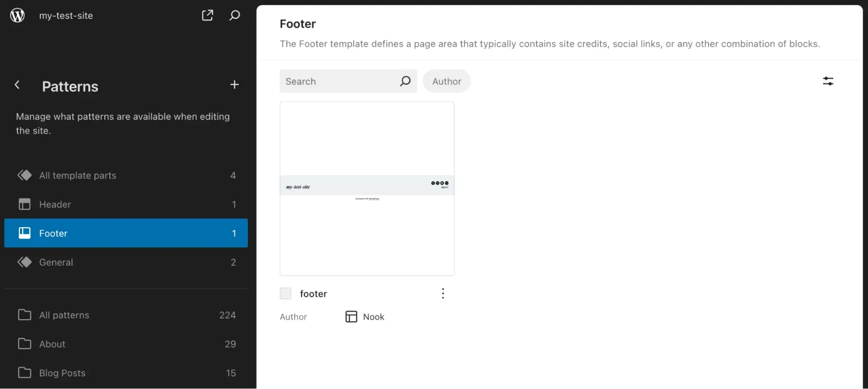Click the Footer template part icon
Image resolution: width=868 pixels, height=389 pixels.
pyautogui.click(x=24, y=233)
